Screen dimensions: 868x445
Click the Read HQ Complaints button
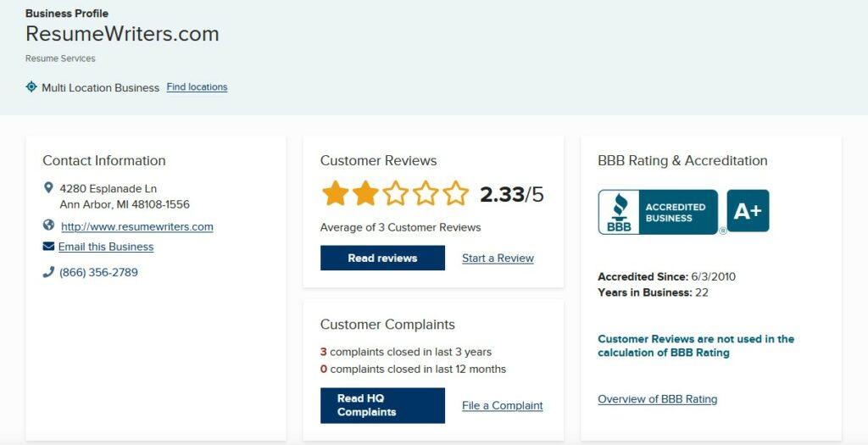click(x=382, y=406)
